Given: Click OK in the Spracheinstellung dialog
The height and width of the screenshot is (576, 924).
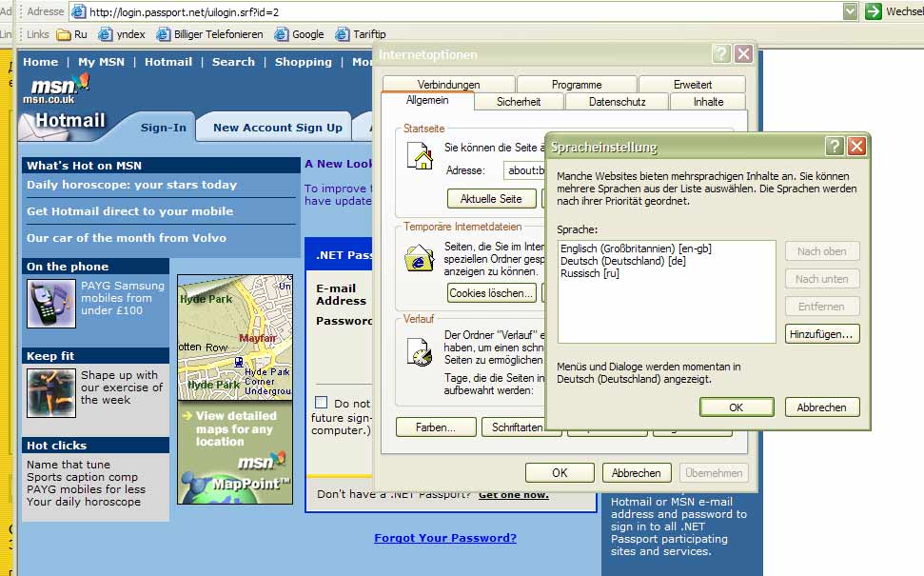Looking at the screenshot, I should pos(737,407).
